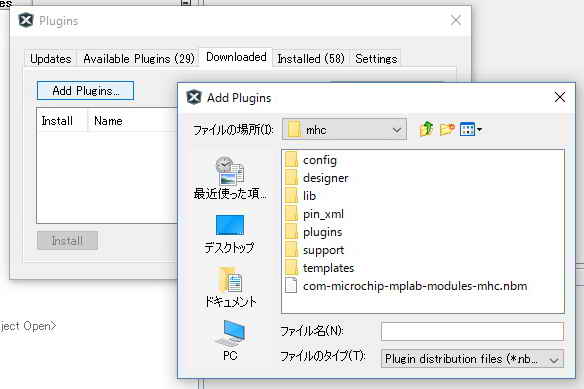Select the pin_xml folder

pos(314,214)
